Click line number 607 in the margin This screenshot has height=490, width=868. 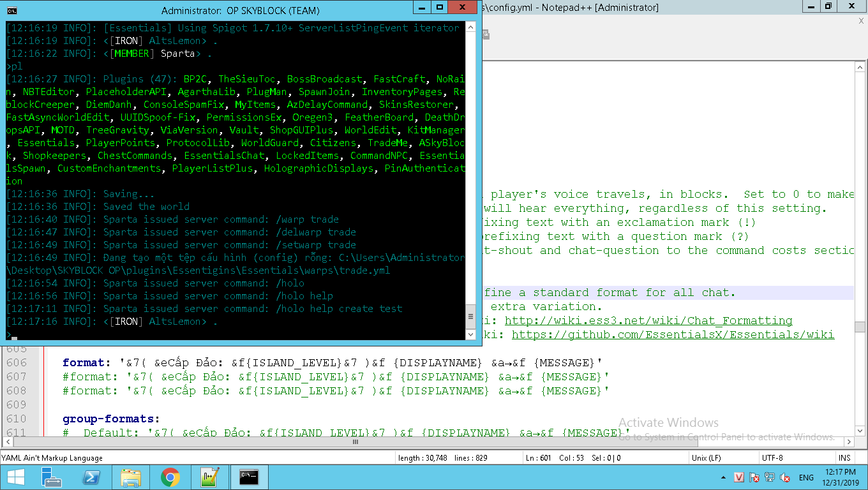pos(16,377)
